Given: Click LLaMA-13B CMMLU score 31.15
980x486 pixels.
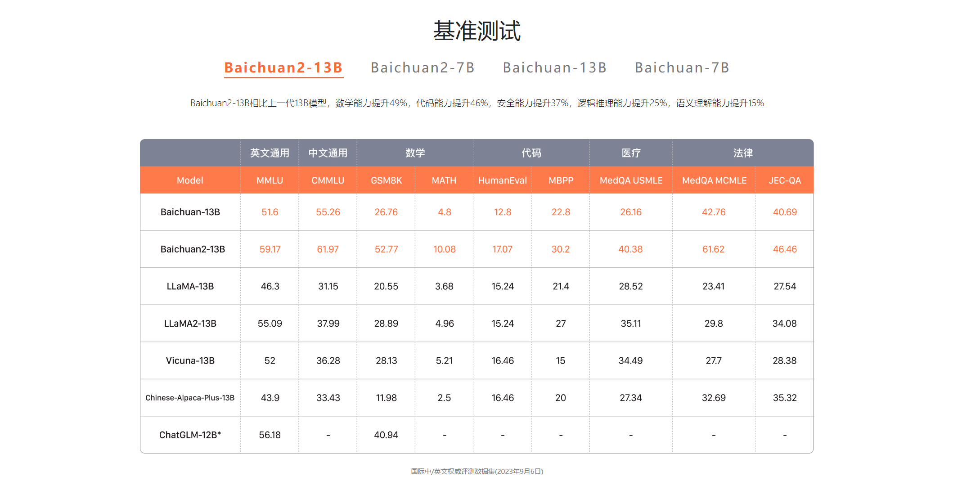Looking at the screenshot, I should click(328, 286).
